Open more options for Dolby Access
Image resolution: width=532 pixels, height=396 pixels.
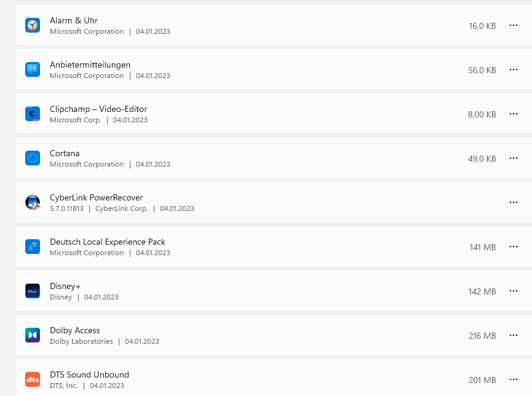(514, 335)
